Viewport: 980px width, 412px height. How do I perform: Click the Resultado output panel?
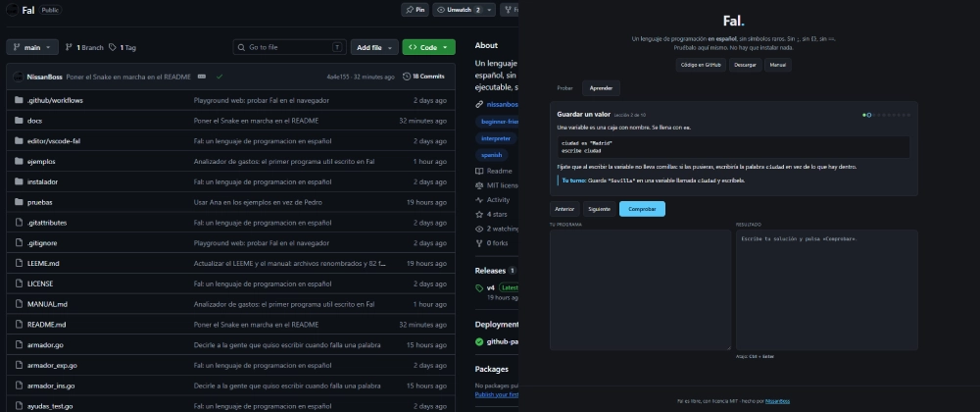pos(826,289)
